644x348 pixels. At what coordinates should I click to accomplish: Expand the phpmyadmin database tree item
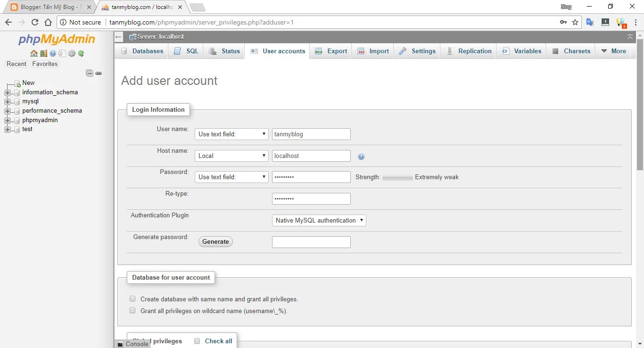[x=7, y=120]
